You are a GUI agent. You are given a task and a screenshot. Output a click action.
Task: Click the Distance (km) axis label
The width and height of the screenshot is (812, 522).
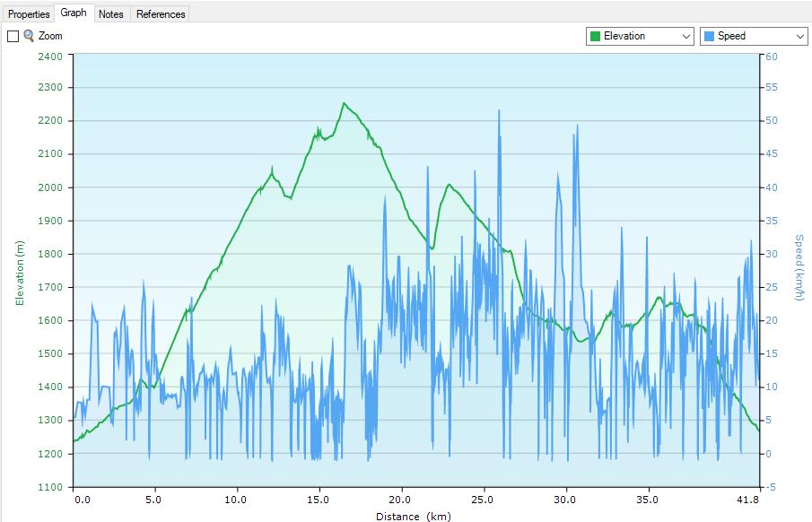[x=414, y=517]
